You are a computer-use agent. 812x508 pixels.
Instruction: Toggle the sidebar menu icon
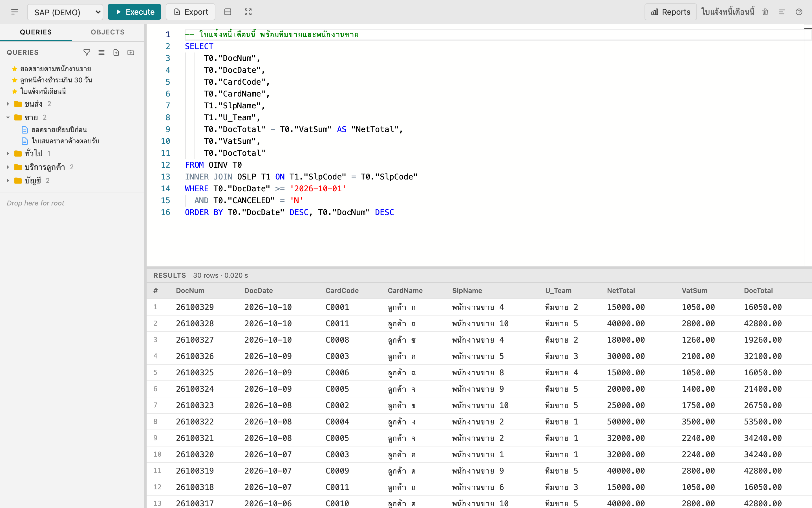[x=14, y=12]
